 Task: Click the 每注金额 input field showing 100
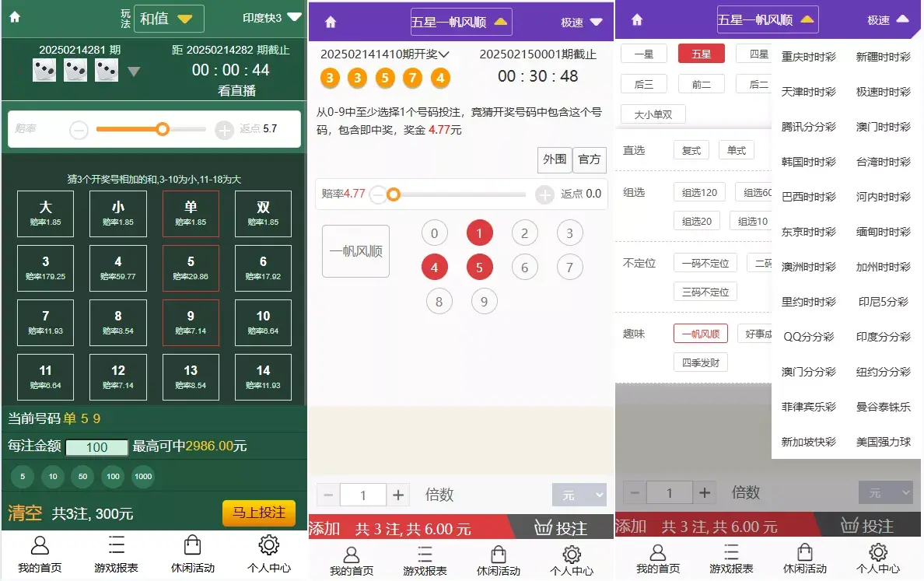click(96, 447)
